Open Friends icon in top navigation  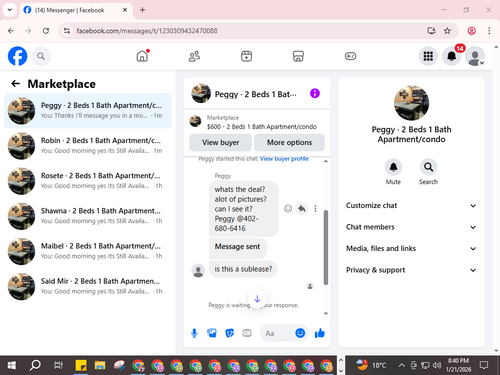pos(194,56)
